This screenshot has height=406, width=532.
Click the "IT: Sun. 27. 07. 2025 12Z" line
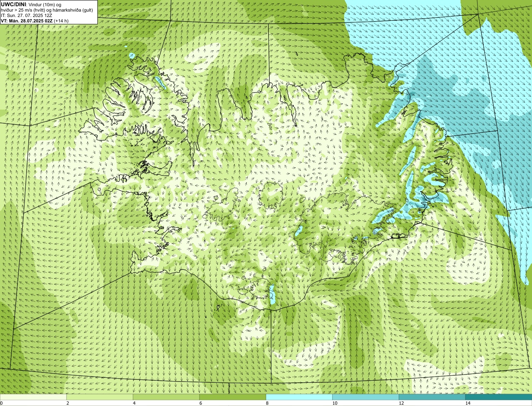point(27,15)
